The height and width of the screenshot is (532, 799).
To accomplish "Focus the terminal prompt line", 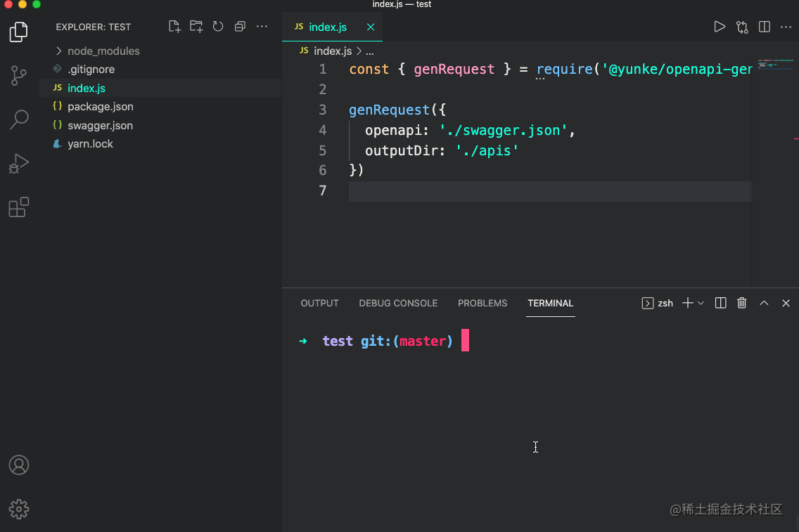I will pyautogui.click(x=384, y=341).
